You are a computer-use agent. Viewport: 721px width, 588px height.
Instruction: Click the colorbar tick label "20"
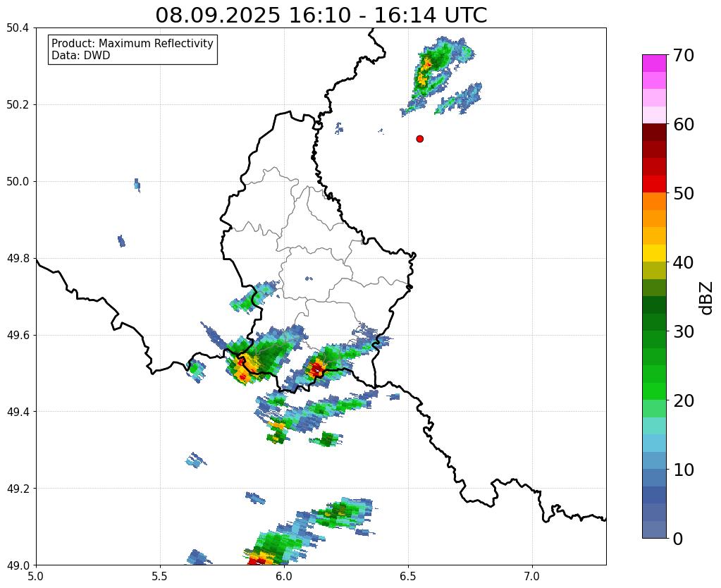683,400
